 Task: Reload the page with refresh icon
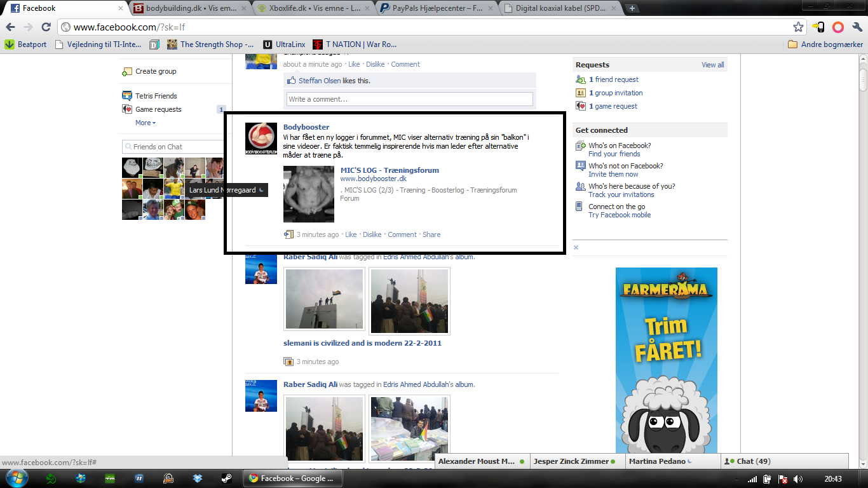click(46, 27)
